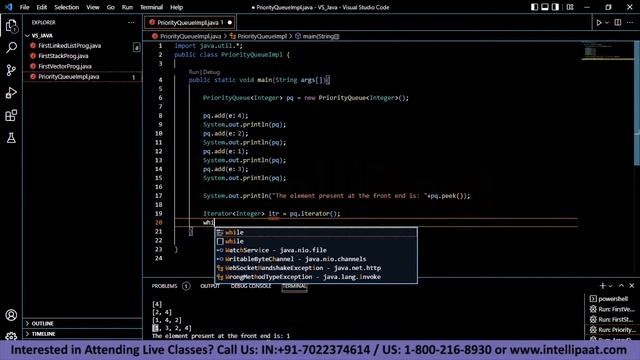The image size is (640, 360).
Task: Select the Run: FirstVe... terminal entry
Action: click(x=612, y=309)
